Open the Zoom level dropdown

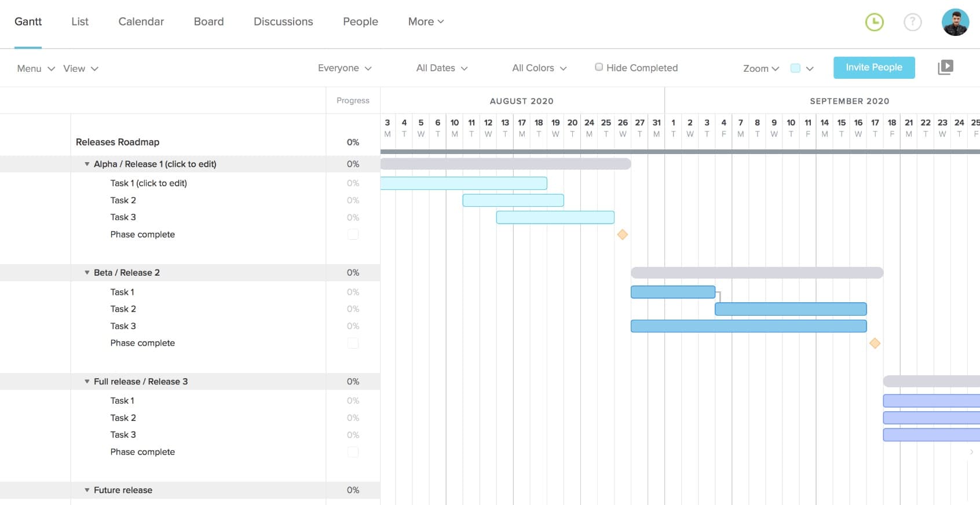[x=760, y=68]
